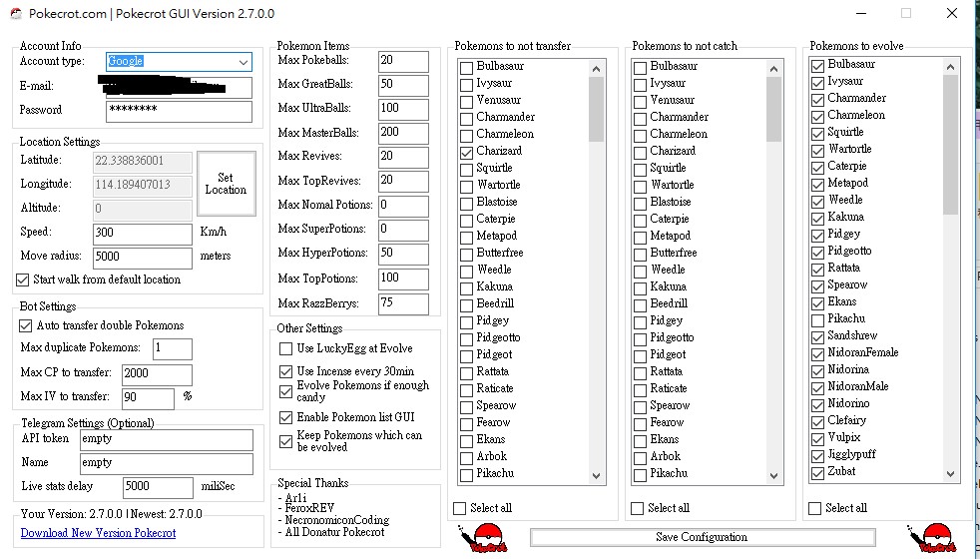Close the Pokecrot window

coord(951,13)
